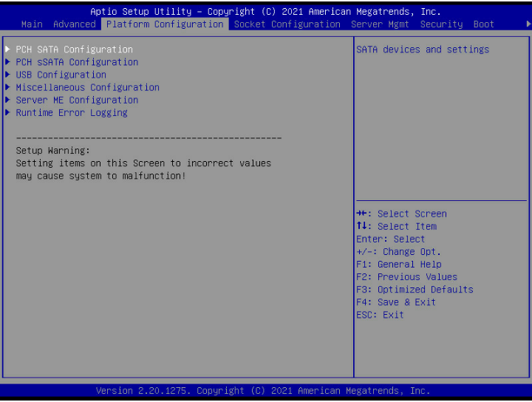Click the arrow beside PCH SATA Configuration
The image size is (532, 402).
[x=7, y=50]
